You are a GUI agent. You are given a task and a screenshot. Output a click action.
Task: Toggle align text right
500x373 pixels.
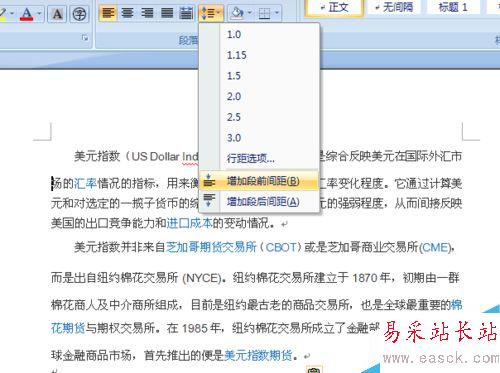pos(147,13)
